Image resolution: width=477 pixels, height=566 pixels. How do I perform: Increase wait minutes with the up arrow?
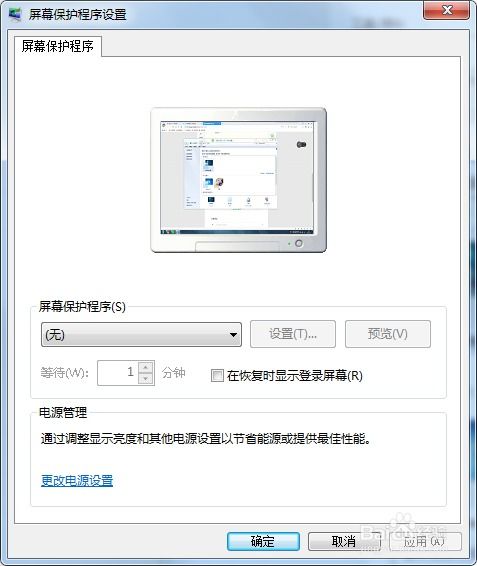(x=146, y=367)
